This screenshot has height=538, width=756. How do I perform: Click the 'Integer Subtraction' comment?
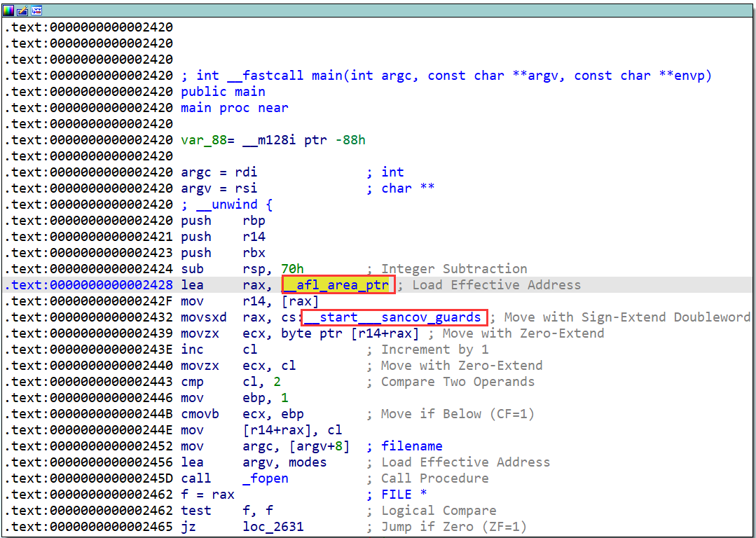454,269
